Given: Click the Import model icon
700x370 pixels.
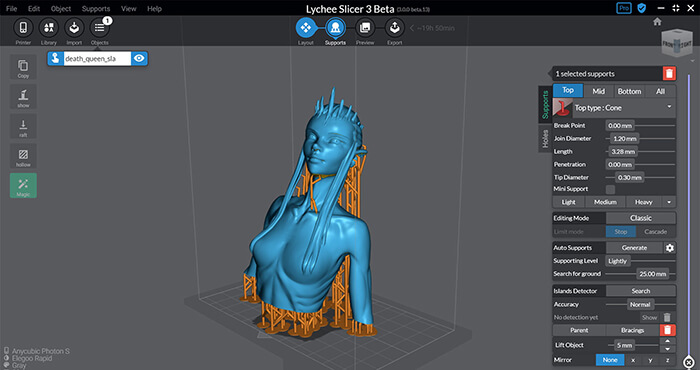Looking at the screenshot, I should click(74, 28).
